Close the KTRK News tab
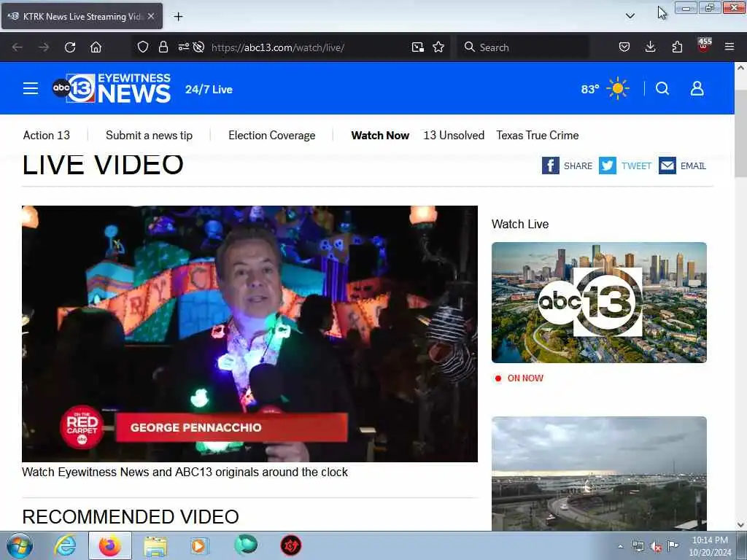Screen dimensions: 747x560 click(151, 16)
